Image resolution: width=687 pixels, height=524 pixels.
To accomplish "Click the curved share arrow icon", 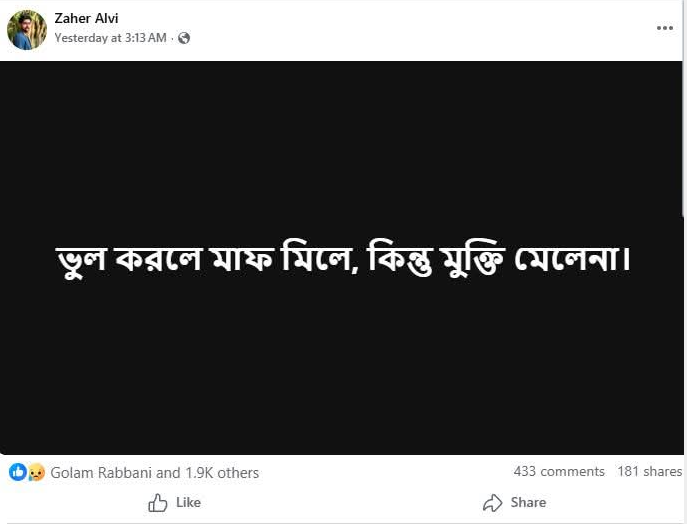I will click(x=492, y=503).
